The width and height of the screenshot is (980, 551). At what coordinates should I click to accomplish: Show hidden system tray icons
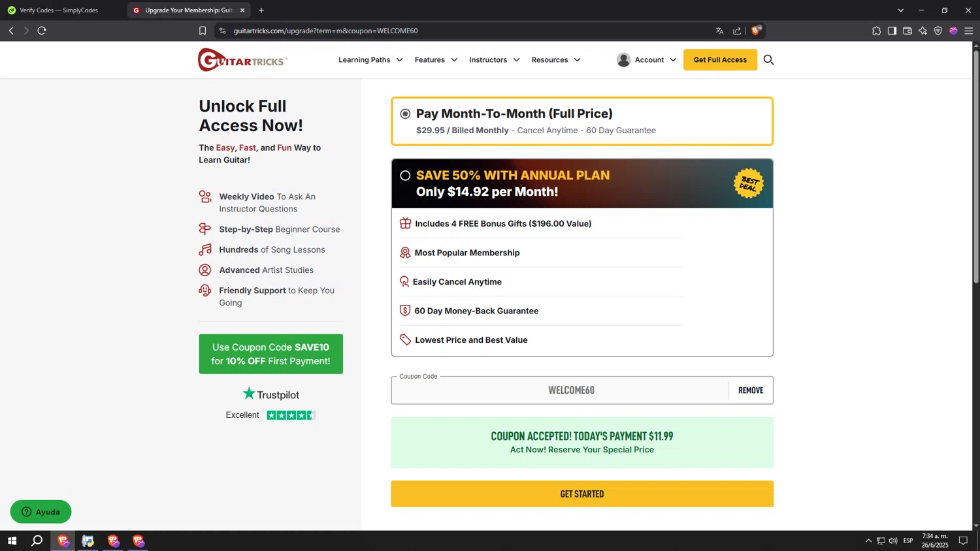868,541
